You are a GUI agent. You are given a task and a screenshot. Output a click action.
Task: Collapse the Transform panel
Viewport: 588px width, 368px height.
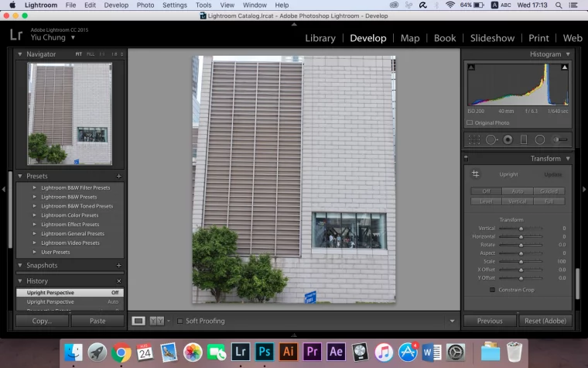(568, 159)
